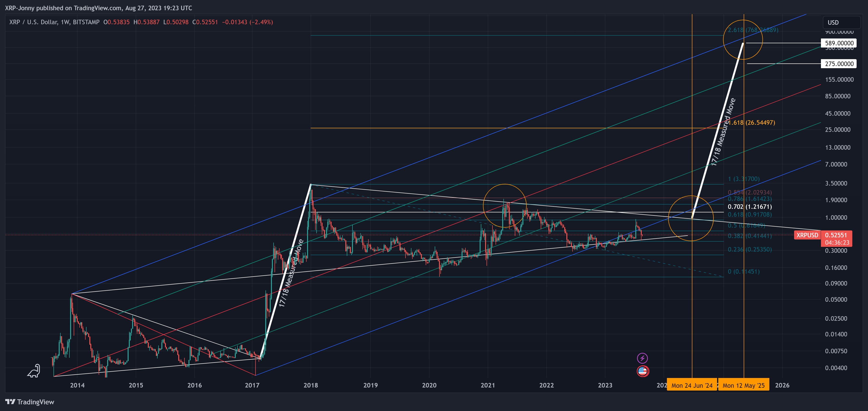The width and height of the screenshot is (868, 411).
Task: Click the 'Mon 24 Jun '24' date marker
Action: tap(692, 385)
